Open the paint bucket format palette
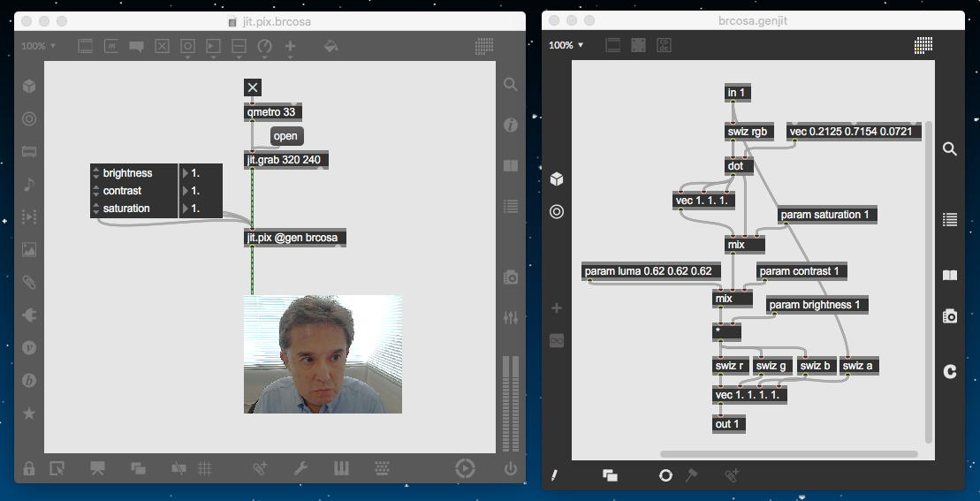This screenshot has width=980, height=501. pyautogui.click(x=330, y=46)
